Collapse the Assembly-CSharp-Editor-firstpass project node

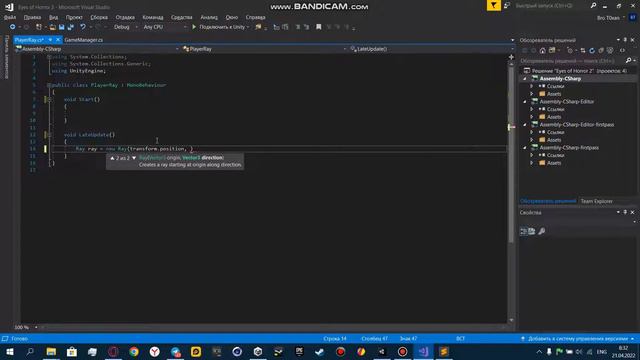[525, 124]
